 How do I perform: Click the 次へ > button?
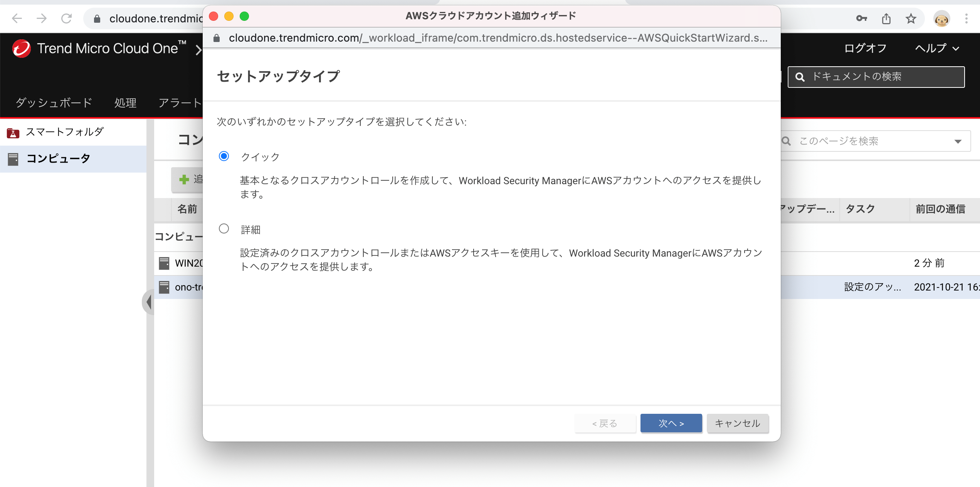[671, 423]
